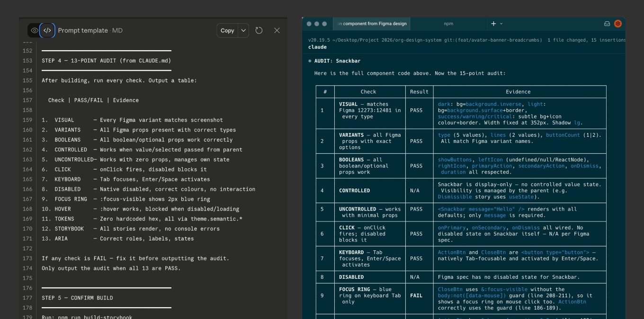Click the N/A result in the DISABLED row
Screen dimensions: 644x319
pos(415,277)
